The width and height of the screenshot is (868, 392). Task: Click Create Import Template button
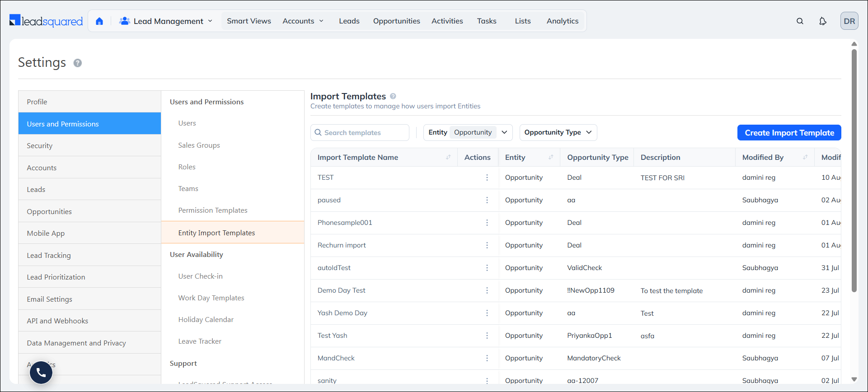[789, 133]
